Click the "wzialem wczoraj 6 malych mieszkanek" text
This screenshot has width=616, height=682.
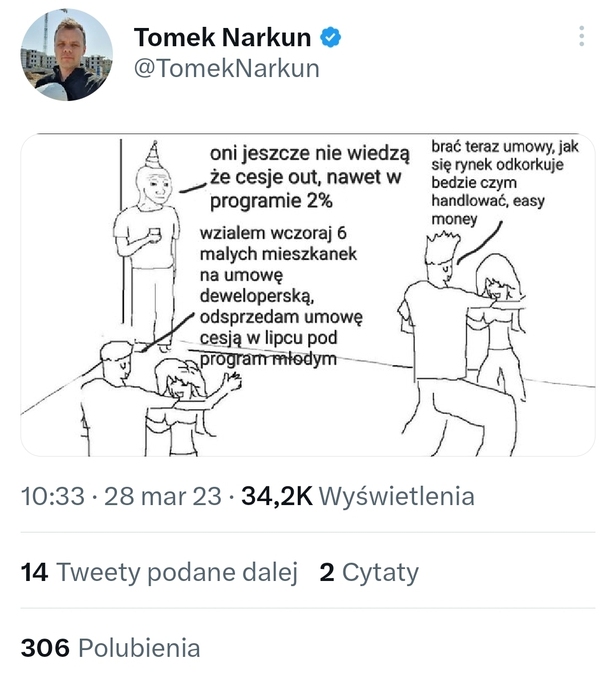[274, 243]
